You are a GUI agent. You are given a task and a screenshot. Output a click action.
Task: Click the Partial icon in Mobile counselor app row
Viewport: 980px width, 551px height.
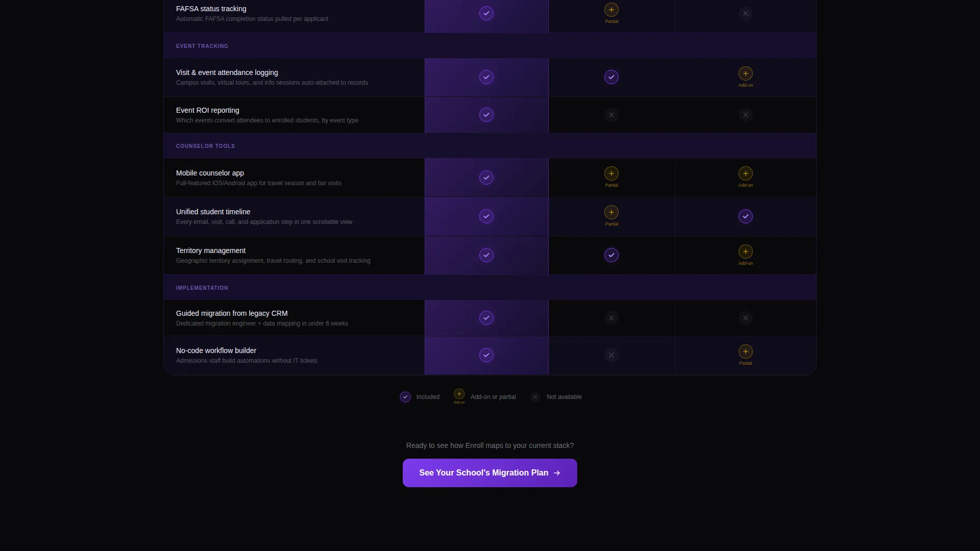tap(611, 173)
